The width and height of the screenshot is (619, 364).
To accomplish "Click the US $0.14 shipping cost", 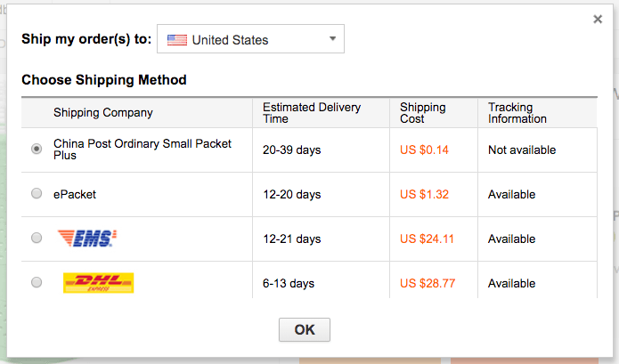I will click(x=425, y=150).
